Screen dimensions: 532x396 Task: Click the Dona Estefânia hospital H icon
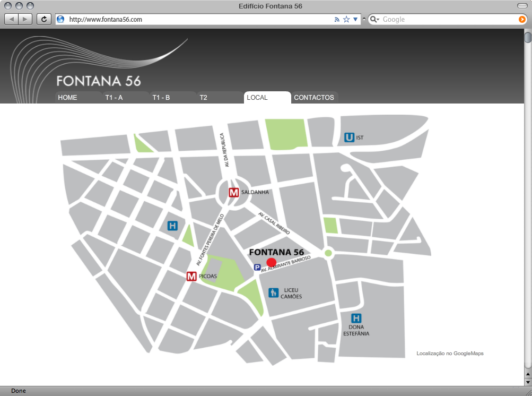[356, 318]
